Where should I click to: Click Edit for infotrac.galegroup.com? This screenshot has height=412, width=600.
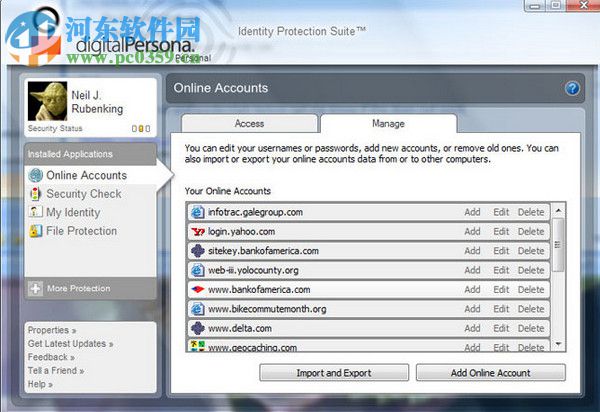tap(501, 212)
